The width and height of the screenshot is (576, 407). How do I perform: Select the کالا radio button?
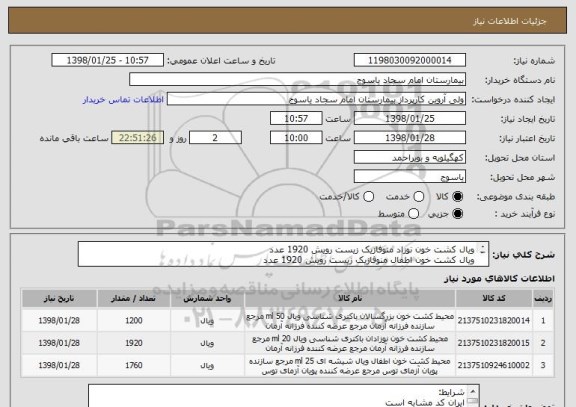point(457,197)
